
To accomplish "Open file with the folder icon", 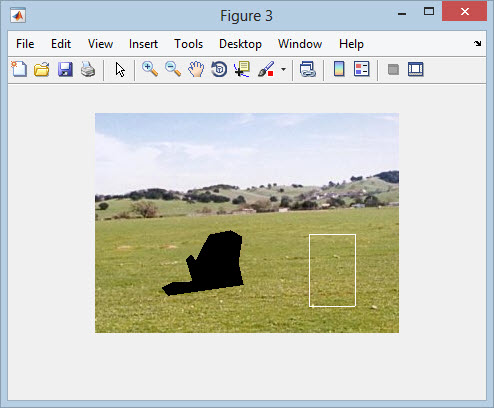I will tap(42, 69).
